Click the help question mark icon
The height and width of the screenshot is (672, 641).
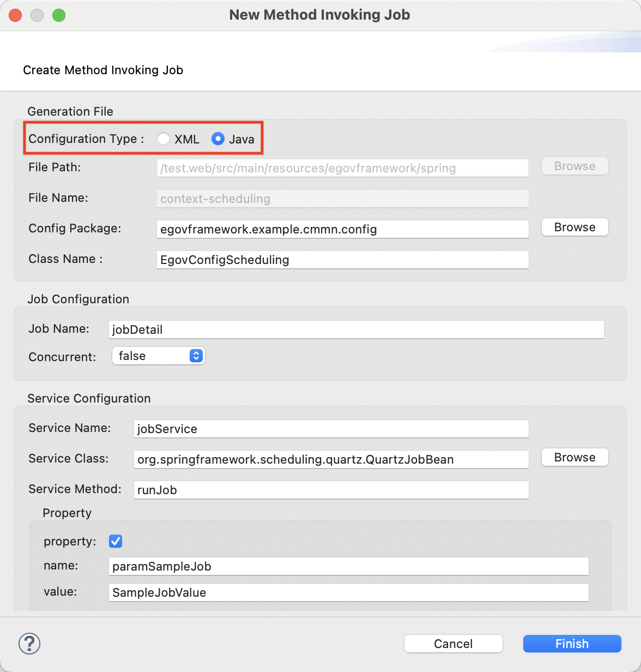coord(29,644)
